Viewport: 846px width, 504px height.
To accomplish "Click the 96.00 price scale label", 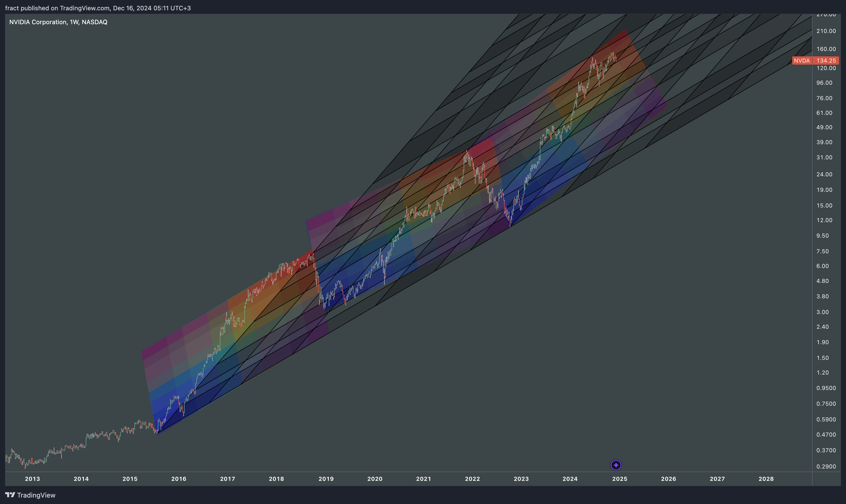I will [x=824, y=83].
